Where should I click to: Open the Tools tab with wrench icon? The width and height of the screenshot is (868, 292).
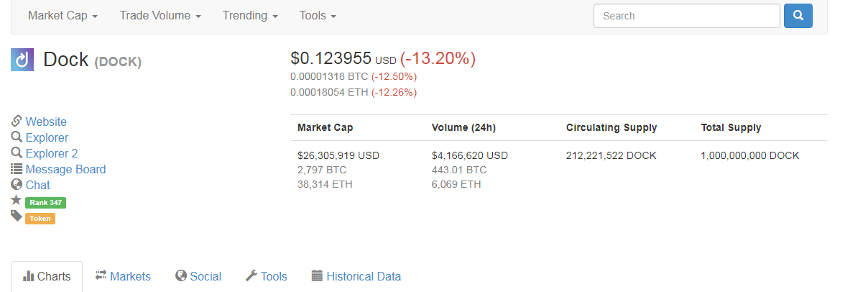[x=267, y=276]
